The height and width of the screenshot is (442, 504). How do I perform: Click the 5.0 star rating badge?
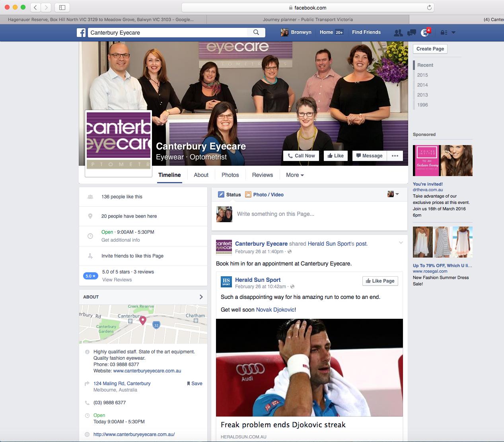pyautogui.click(x=90, y=276)
